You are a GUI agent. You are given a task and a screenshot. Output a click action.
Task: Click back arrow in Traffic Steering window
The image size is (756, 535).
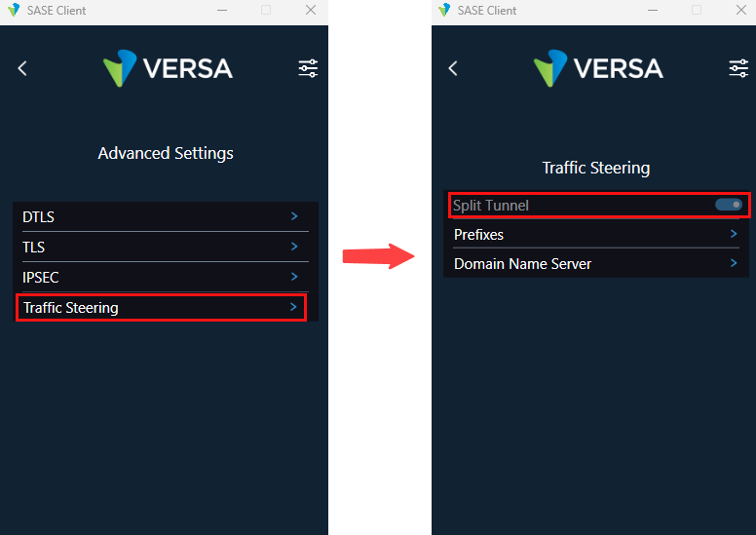[x=453, y=68]
